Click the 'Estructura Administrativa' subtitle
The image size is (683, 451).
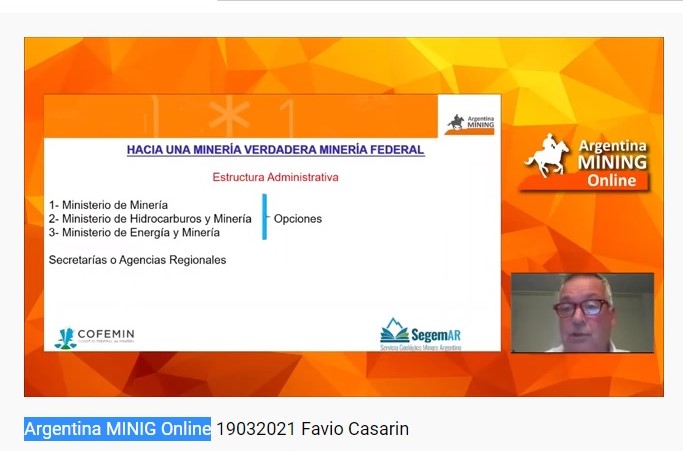click(x=275, y=177)
